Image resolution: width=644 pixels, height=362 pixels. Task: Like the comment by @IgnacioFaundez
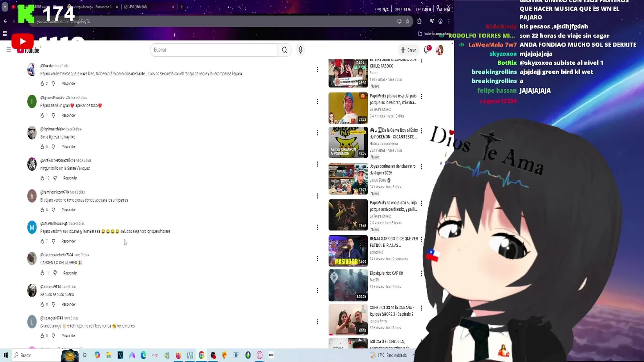[x=42, y=115]
